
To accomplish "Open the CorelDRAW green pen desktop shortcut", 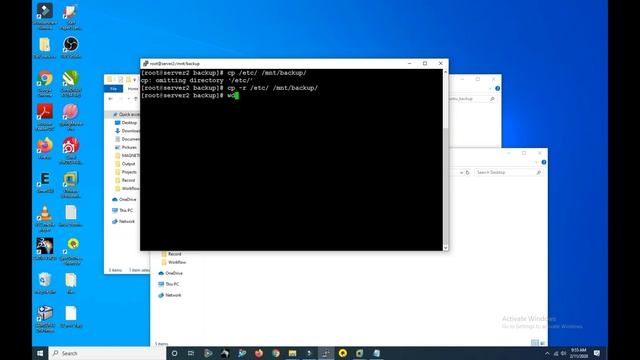I will click(71, 83).
